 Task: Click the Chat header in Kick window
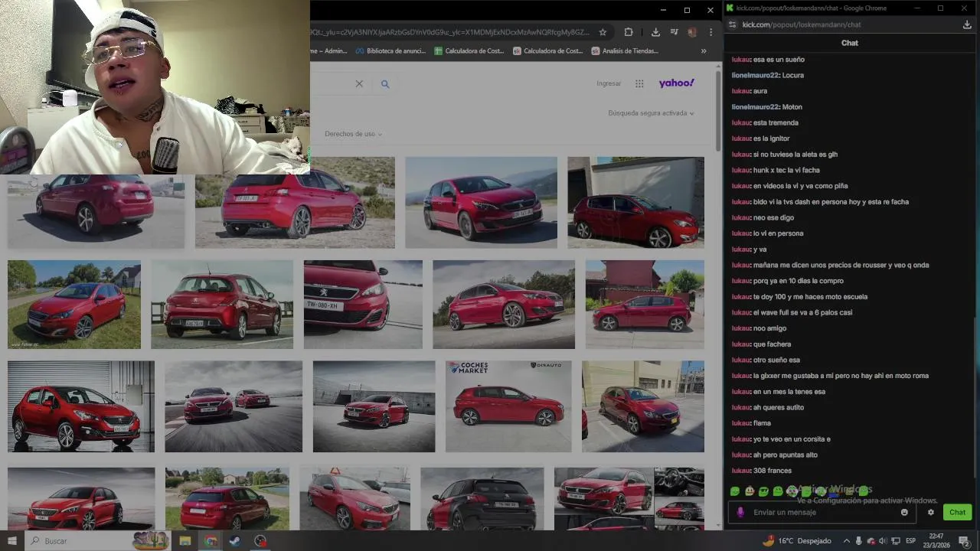click(x=850, y=43)
